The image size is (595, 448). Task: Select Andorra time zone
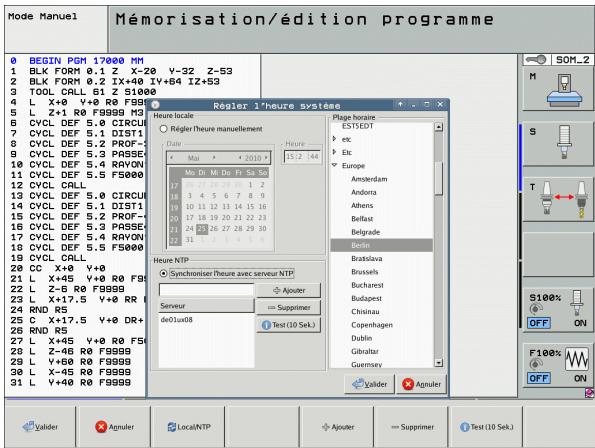click(364, 192)
